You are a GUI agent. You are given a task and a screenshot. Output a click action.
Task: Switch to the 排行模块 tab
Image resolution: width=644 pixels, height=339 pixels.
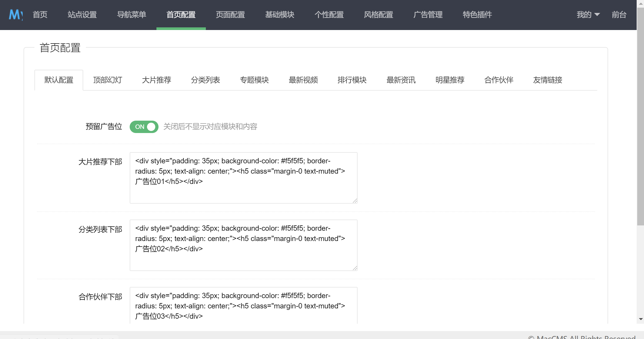[x=352, y=80]
